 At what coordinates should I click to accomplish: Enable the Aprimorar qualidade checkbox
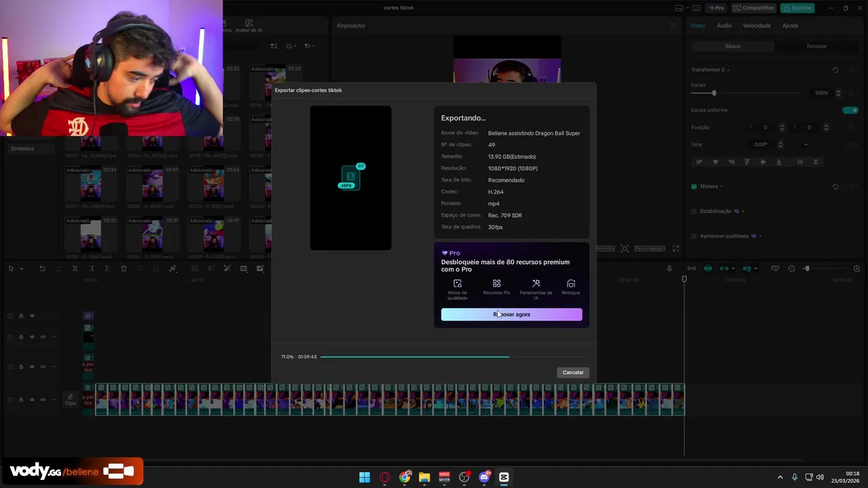[x=694, y=236]
